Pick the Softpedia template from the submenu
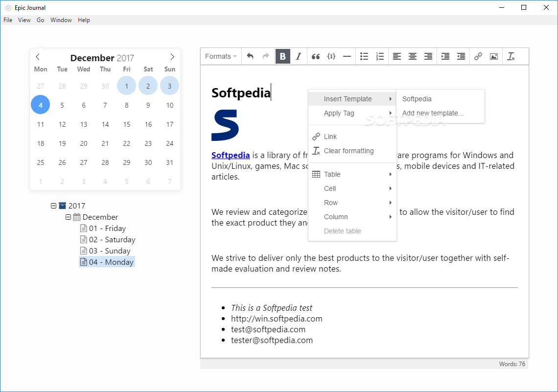Image resolution: width=558 pixels, height=392 pixels. [441, 99]
